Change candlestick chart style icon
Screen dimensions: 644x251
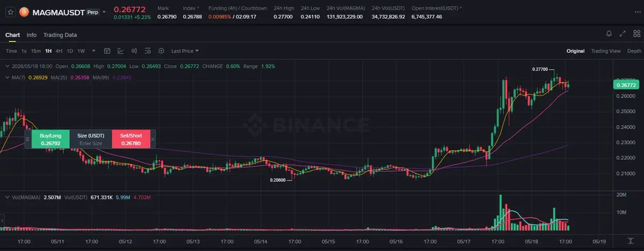coord(134,51)
